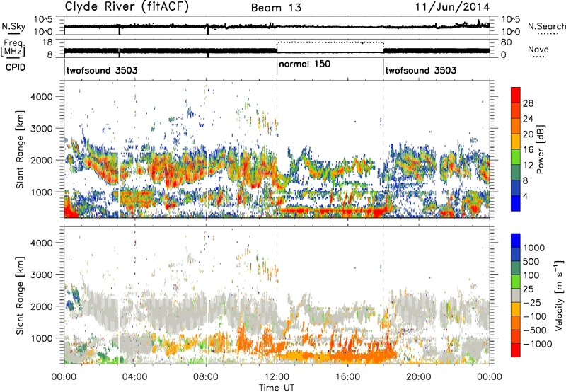Viewport: 566px width, 392px height.
Task: Click the "18" frequency axis label
Action: point(47,42)
